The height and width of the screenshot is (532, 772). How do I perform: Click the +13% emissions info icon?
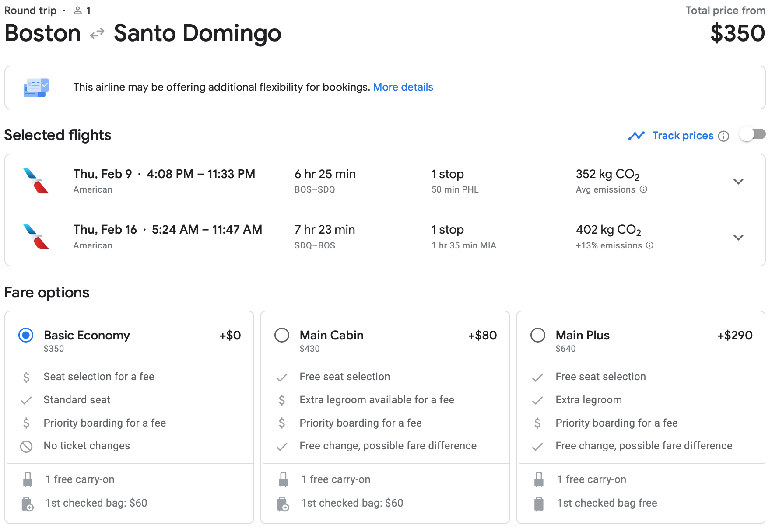(x=649, y=245)
